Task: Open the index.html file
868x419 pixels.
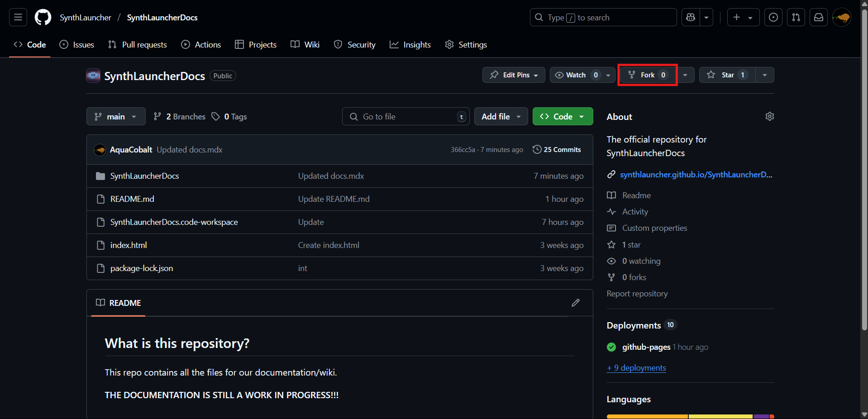Action: (129, 245)
